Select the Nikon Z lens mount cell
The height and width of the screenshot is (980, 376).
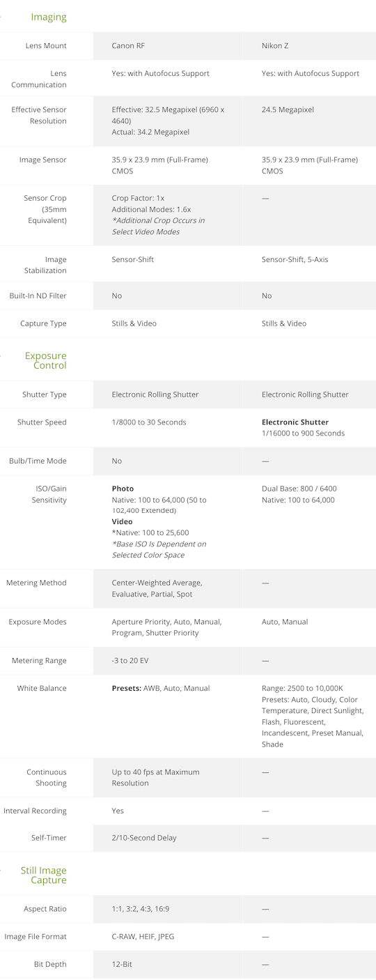tap(309, 46)
